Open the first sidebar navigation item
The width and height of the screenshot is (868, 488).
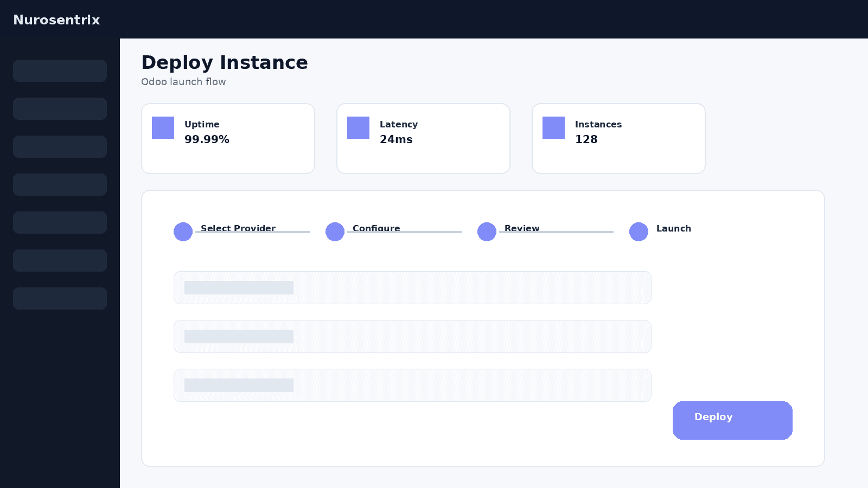[x=60, y=70]
